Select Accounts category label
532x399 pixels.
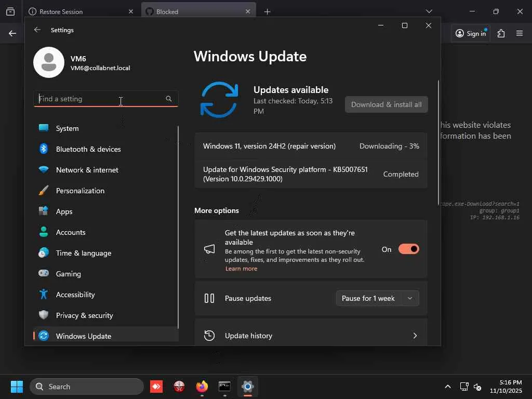71,232
